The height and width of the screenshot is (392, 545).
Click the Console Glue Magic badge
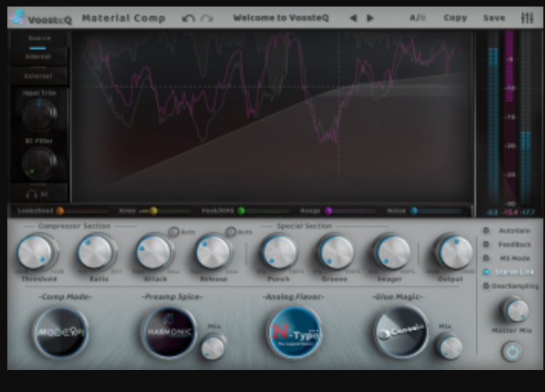click(x=401, y=332)
